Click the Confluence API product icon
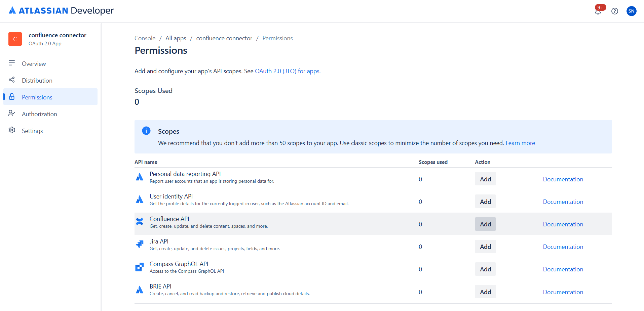Viewport: 644px width, 311px height. (140, 222)
